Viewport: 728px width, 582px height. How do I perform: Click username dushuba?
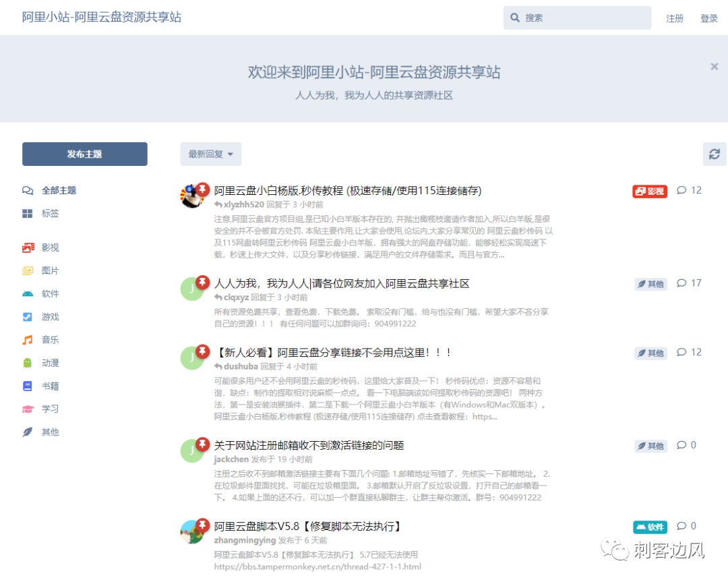coord(241,366)
